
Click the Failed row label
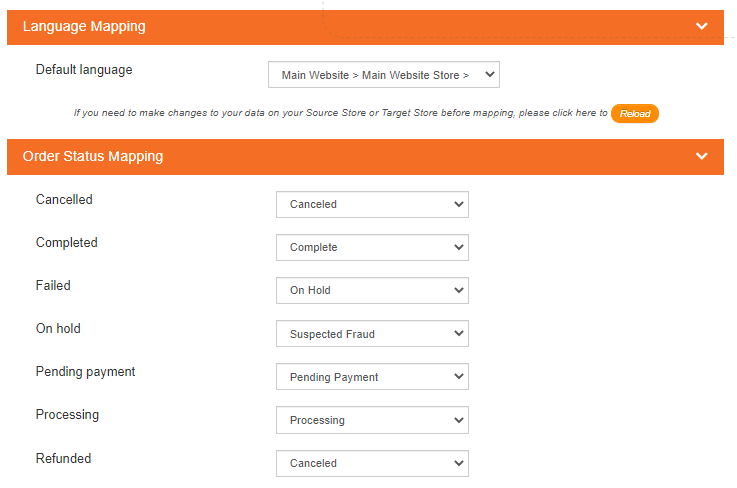pyautogui.click(x=53, y=285)
